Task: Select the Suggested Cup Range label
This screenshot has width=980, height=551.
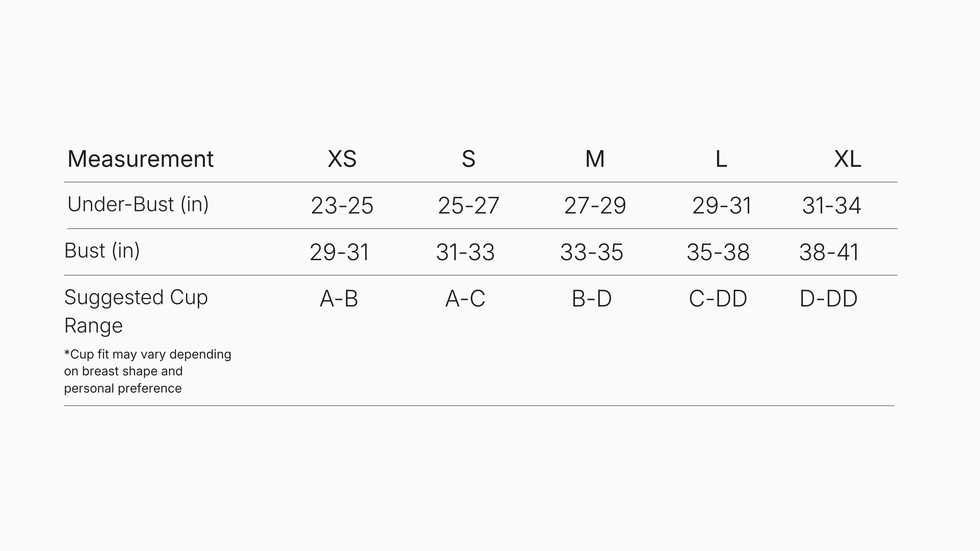Action: 136,311
